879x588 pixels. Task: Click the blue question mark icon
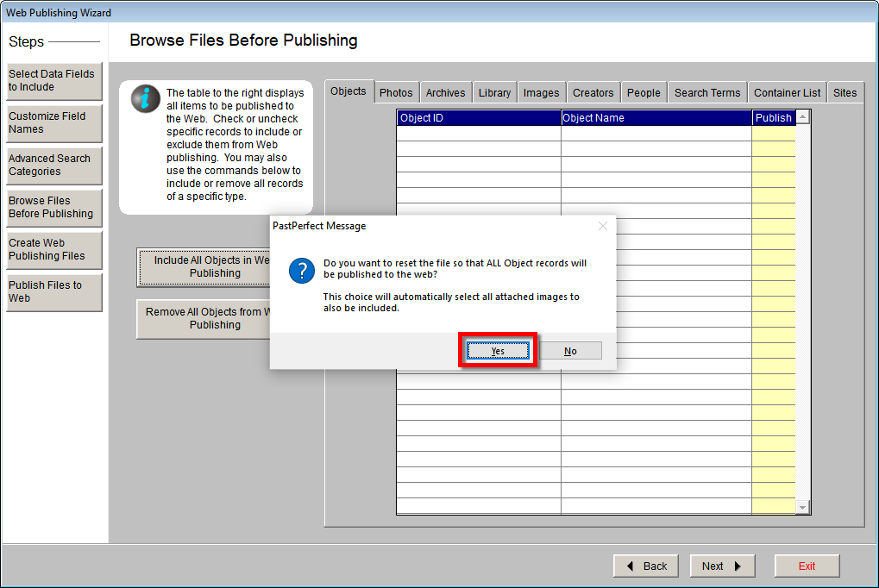[302, 271]
